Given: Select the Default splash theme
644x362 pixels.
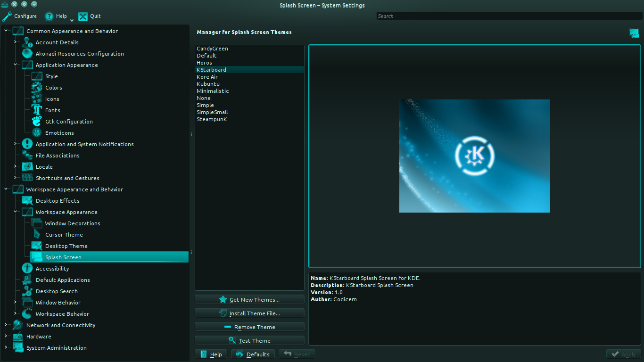Looking at the screenshot, I should click(249, 56).
